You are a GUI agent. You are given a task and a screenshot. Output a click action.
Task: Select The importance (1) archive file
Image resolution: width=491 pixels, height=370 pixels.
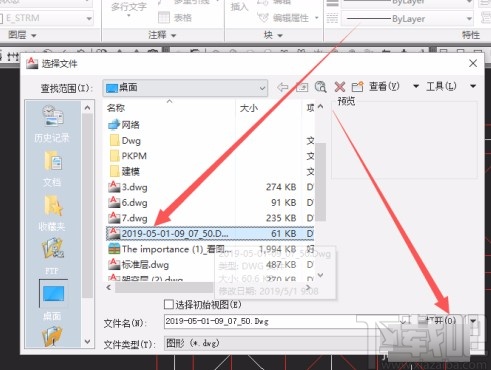coord(170,249)
